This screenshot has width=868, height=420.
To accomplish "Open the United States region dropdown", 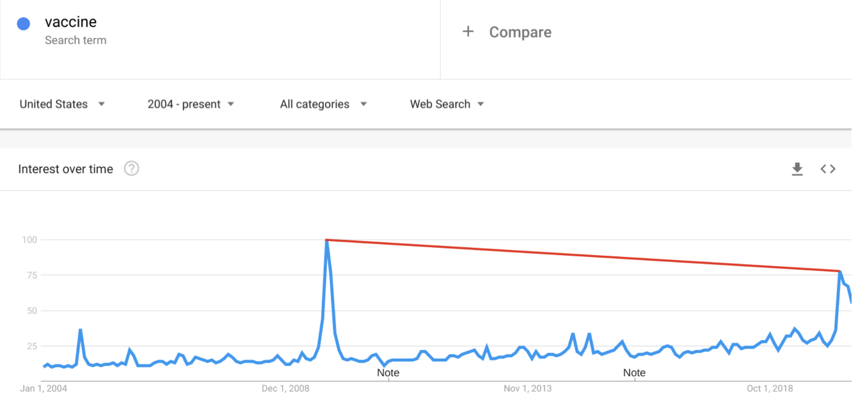I will click(62, 104).
